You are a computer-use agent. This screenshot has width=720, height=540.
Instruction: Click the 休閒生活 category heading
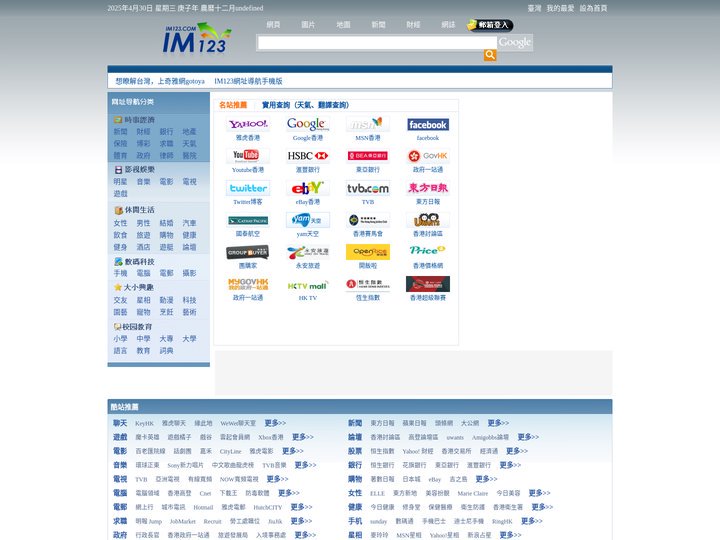140,209
